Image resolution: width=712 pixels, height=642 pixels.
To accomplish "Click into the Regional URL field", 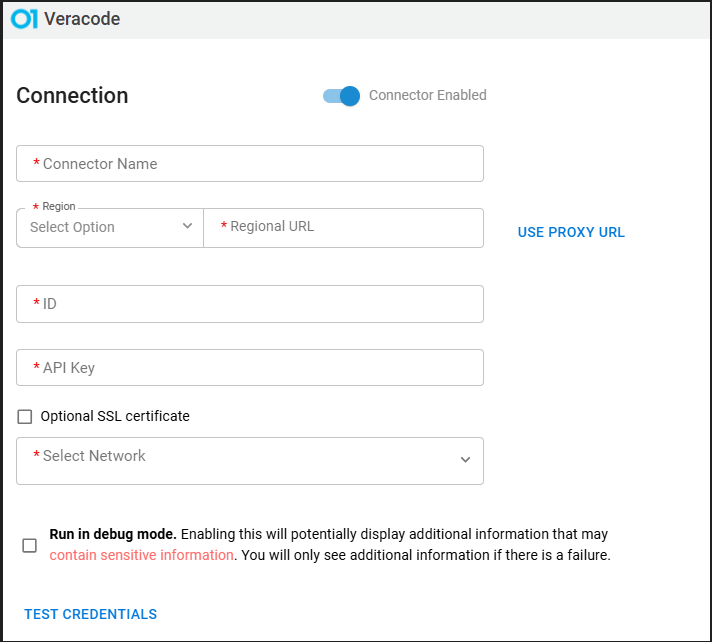I will [x=344, y=228].
